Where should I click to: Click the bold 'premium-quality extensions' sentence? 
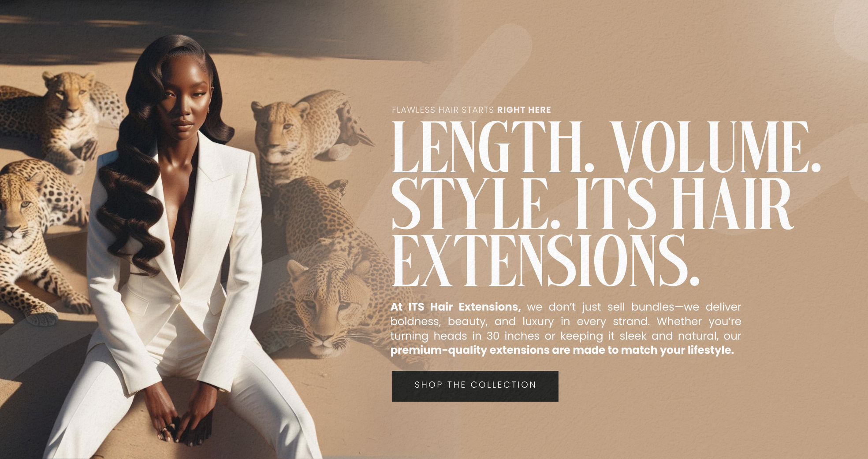coord(562,350)
